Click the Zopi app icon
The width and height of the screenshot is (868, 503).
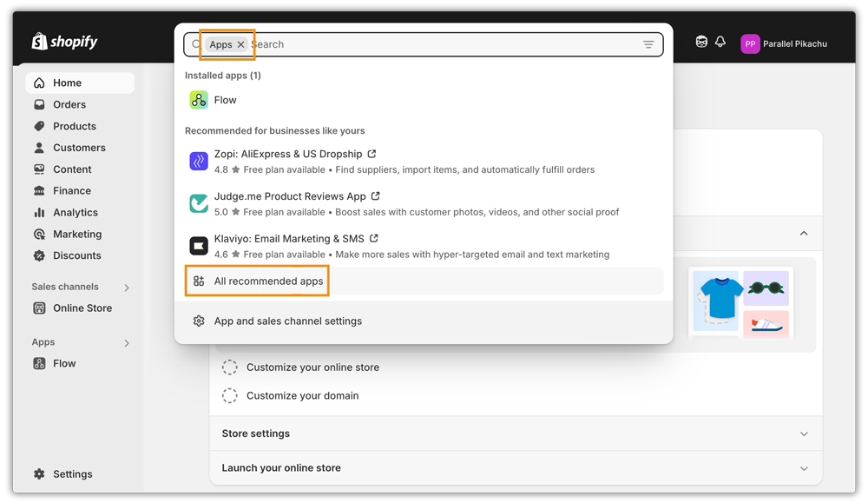coord(199,162)
